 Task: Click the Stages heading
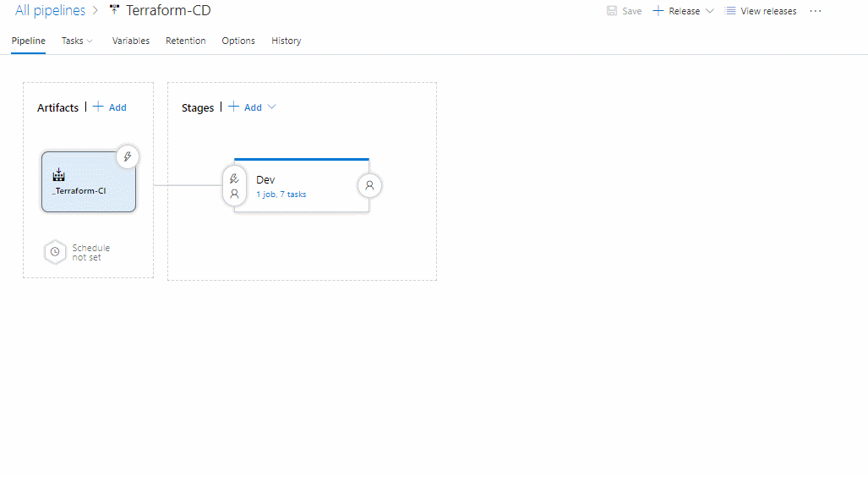click(198, 107)
